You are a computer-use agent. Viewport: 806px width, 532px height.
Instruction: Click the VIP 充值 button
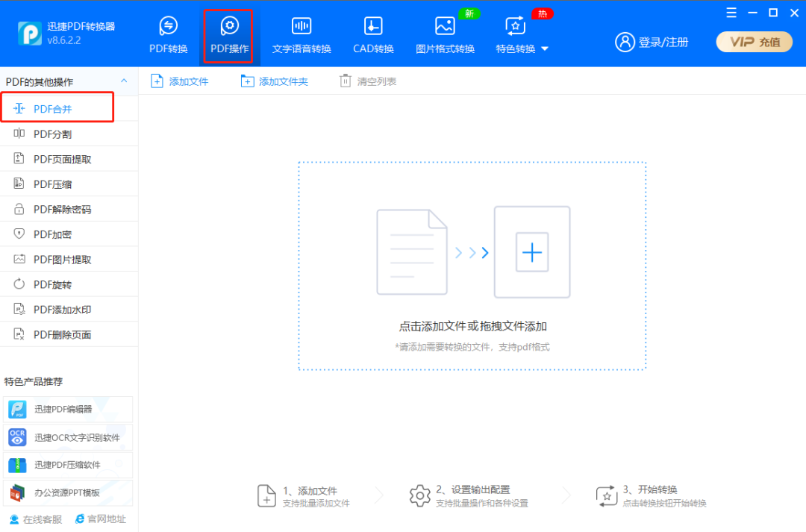[x=754, y=42]
